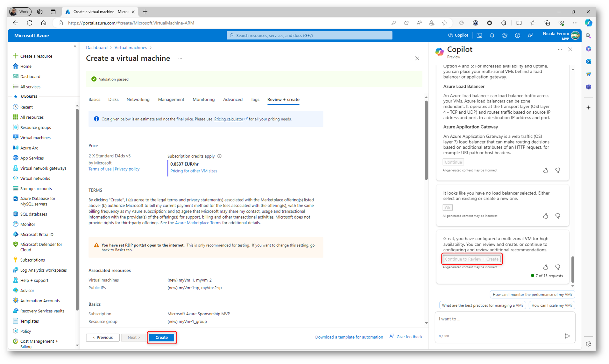Thumbs down the multi-zonal VM response
609x364 pixels.
tap(558, 267)
